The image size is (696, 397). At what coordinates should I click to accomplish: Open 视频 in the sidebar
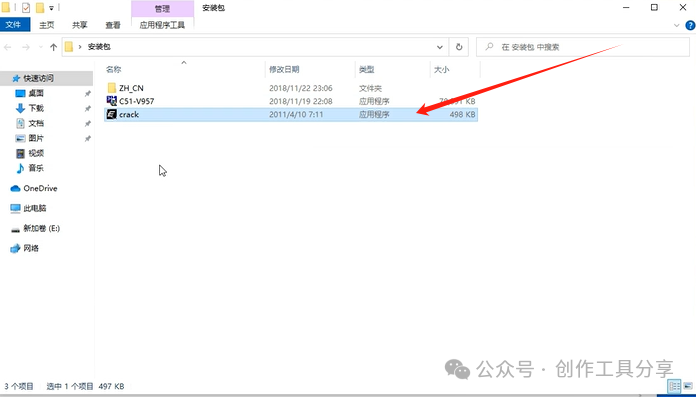click(x=36, y=153)
